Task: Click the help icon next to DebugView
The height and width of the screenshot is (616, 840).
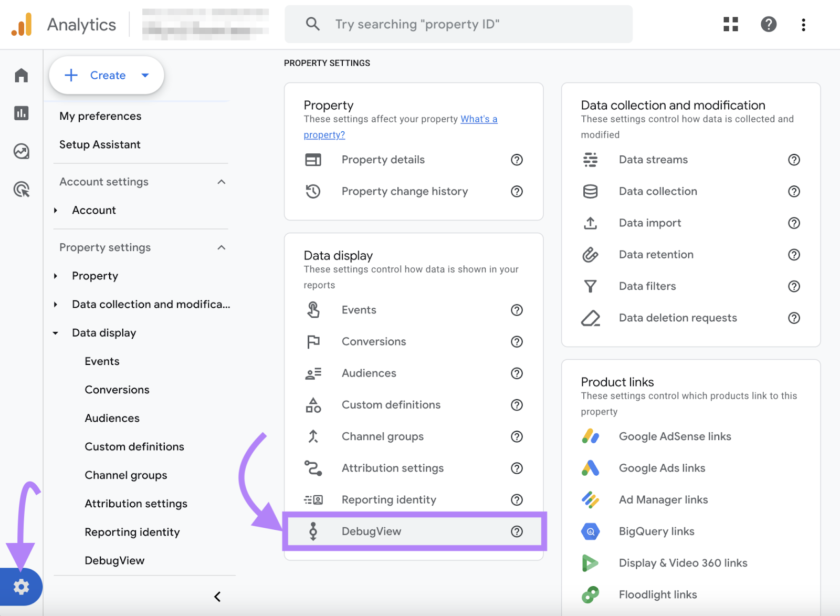Action: click(517, 531)
